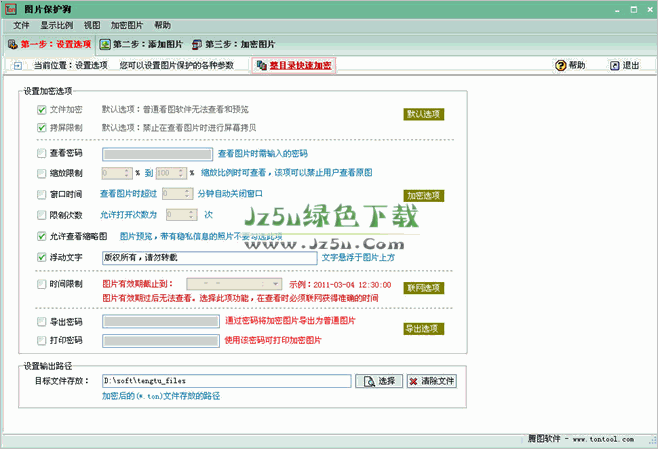Click the 联网选项 button
Screen dimensions: 658x449
424,288
